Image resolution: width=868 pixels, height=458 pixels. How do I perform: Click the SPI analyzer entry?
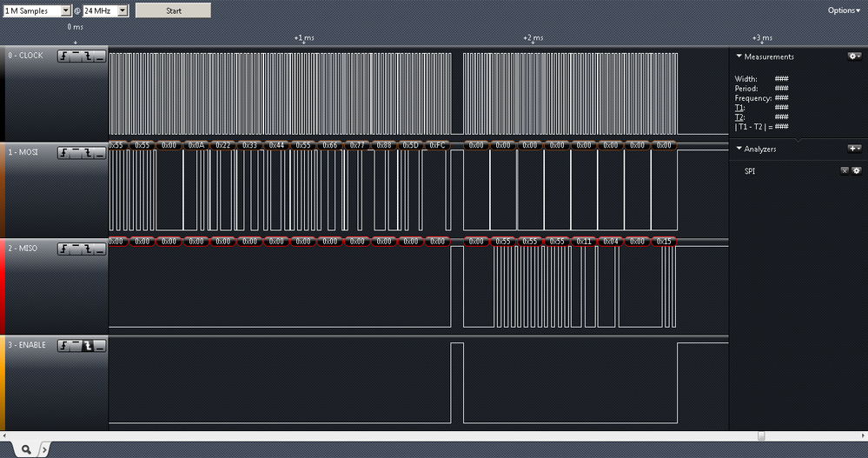point(750,171)
